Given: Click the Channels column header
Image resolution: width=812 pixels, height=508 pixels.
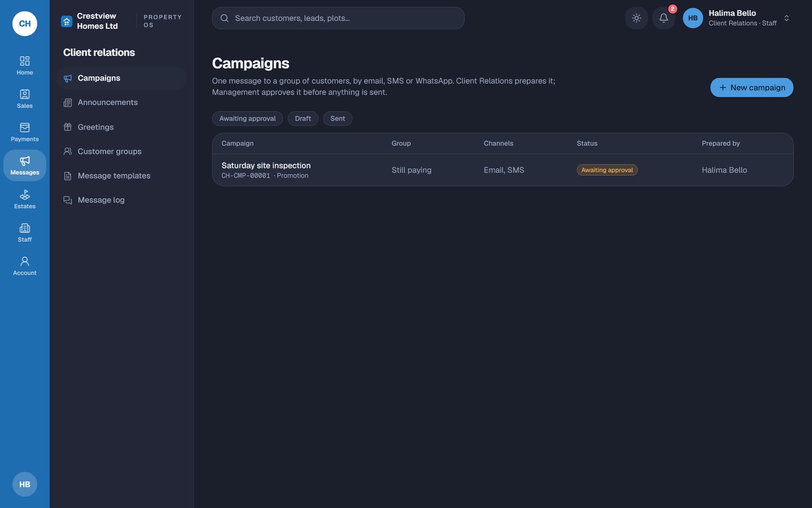Looking at the screenshot, I should point(498,143).
